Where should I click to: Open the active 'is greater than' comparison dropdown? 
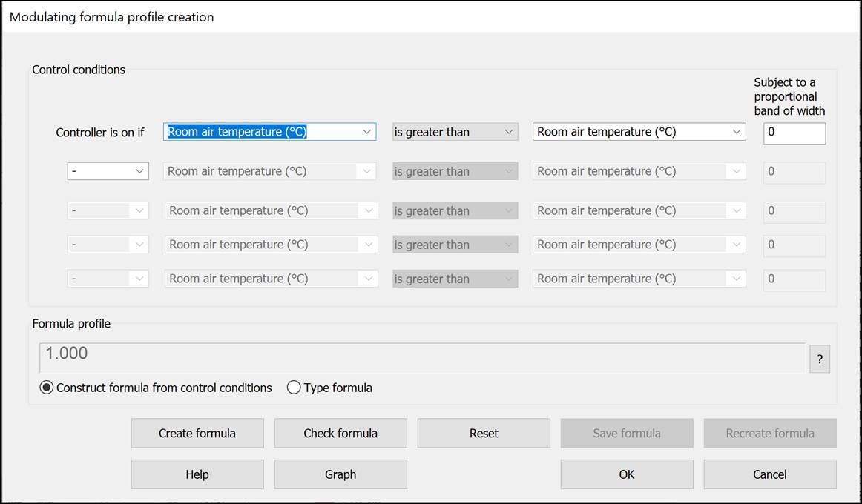pyautogui.click(x=455, y=132)
